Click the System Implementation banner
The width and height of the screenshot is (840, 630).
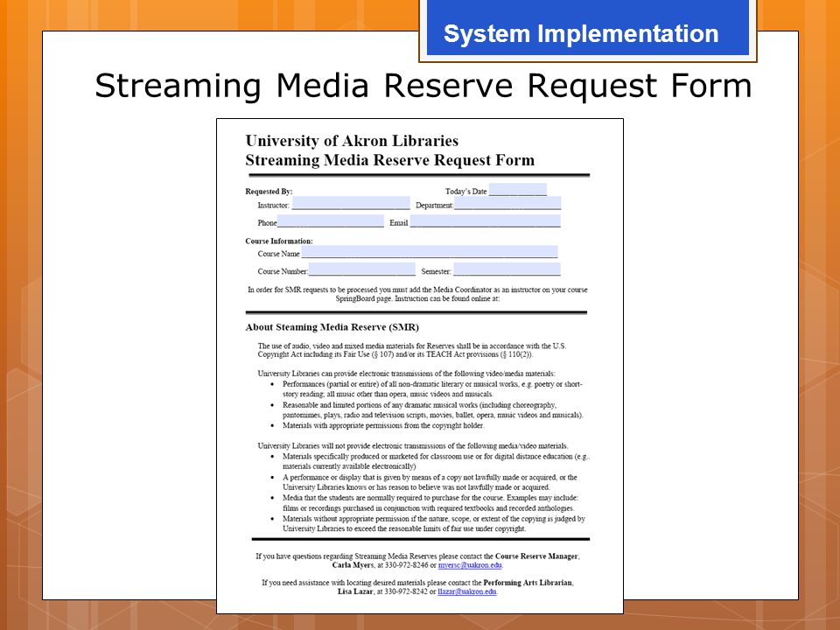click(588, 30)
